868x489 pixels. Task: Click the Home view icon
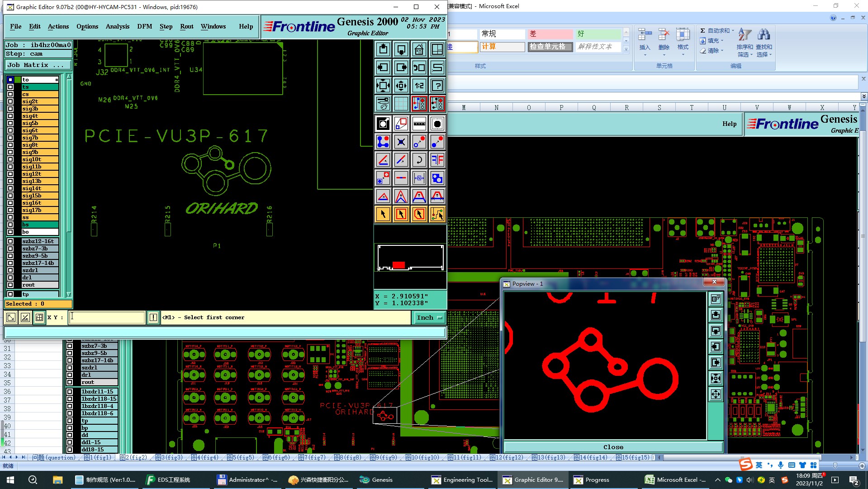point(419,49)
